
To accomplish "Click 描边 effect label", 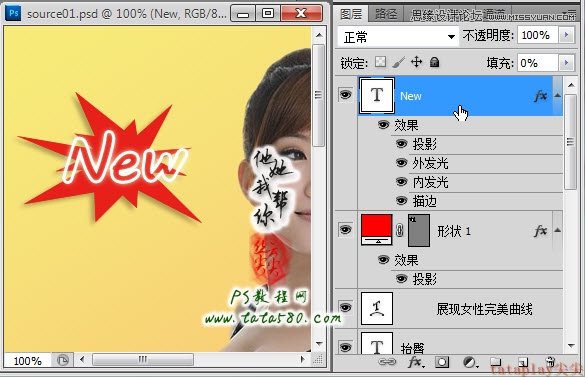I will [x=424, y=202].
